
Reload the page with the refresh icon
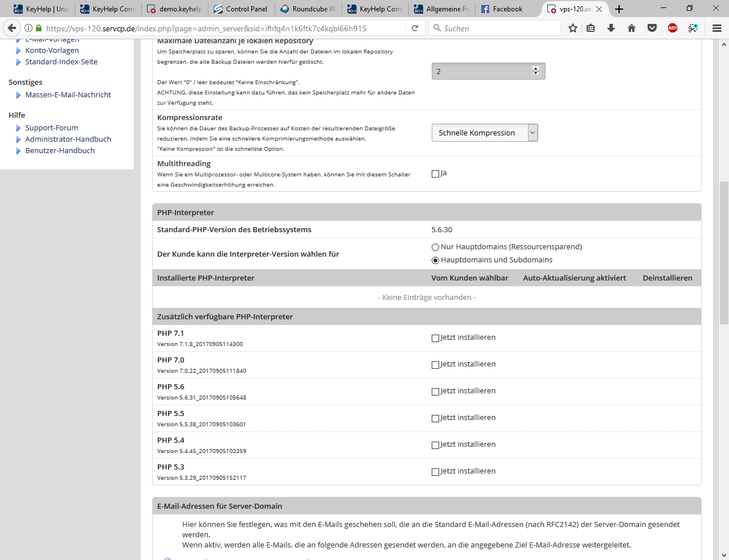(x=415, y=28)
